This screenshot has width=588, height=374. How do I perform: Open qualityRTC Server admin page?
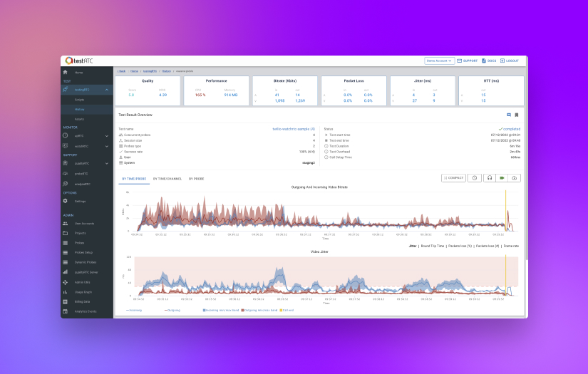tap(86, 272)
